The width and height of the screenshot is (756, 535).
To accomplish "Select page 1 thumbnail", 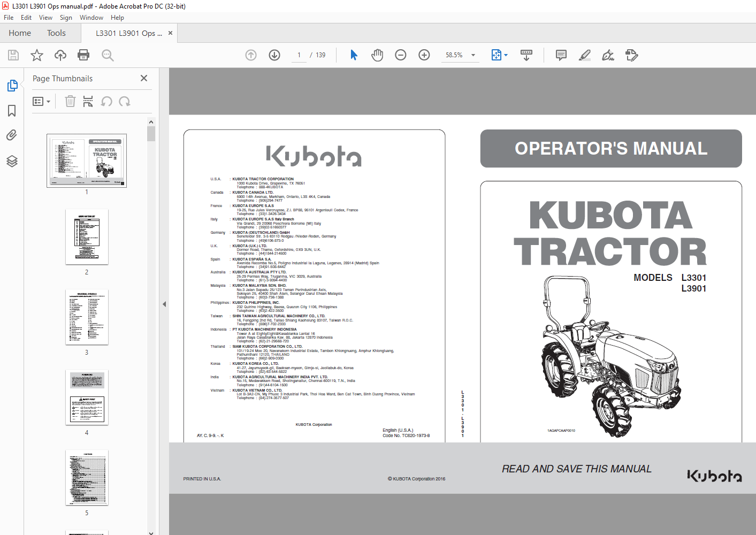I will pyautogui.click(x=87, y=160).
